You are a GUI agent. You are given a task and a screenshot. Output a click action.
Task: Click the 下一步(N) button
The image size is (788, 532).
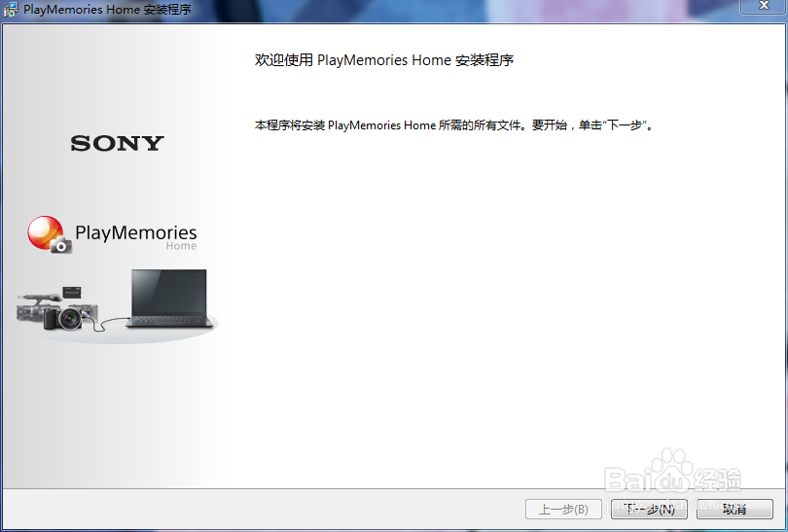pyautogui.click(x=649, y=509)
